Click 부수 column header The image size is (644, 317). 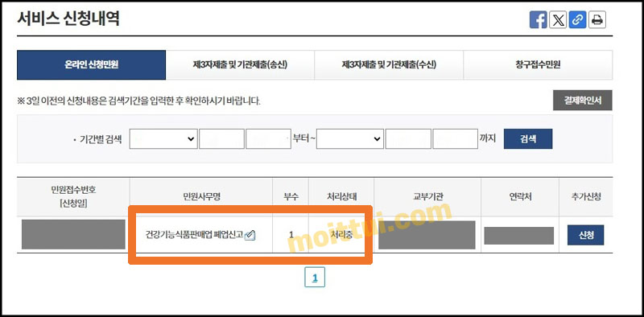coord(291,196)
